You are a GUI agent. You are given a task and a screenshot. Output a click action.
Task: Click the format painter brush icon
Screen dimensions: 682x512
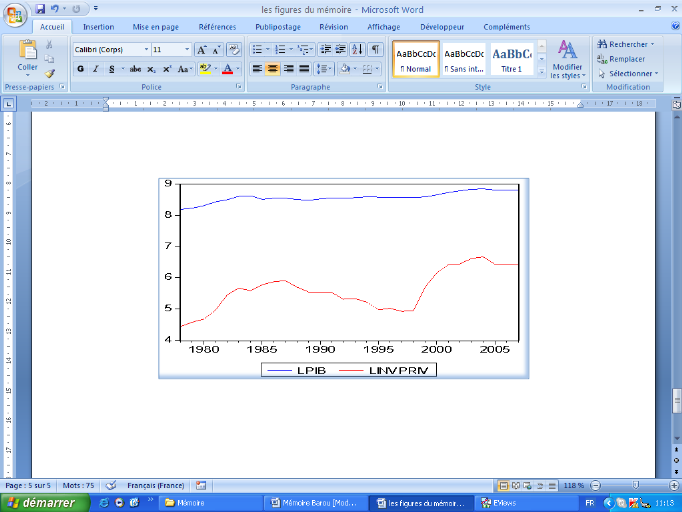(50, 73)
